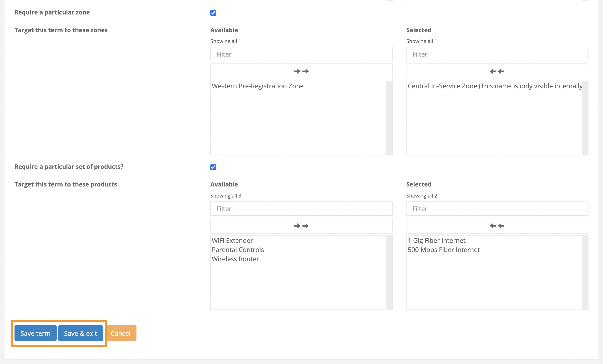Select 1 Gig Fiber Internet in selected products

436,241
